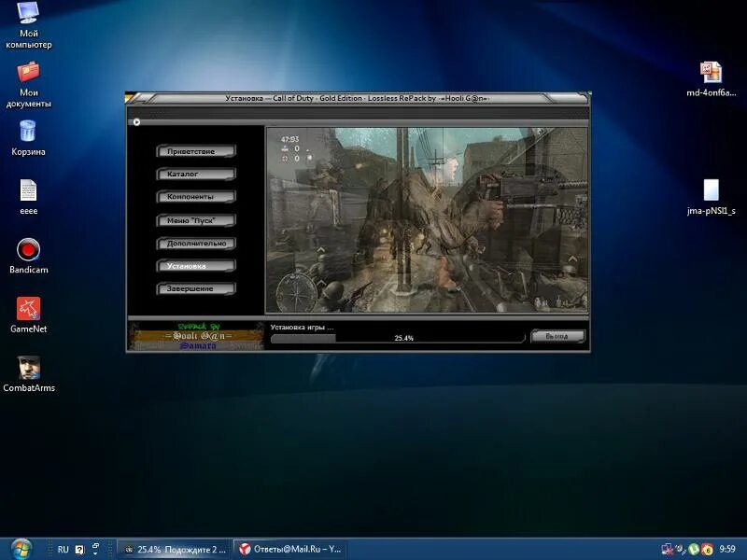This screenshot has height=560, width=747.
Task: Select the Установка installer step
Action: (196, 266)
